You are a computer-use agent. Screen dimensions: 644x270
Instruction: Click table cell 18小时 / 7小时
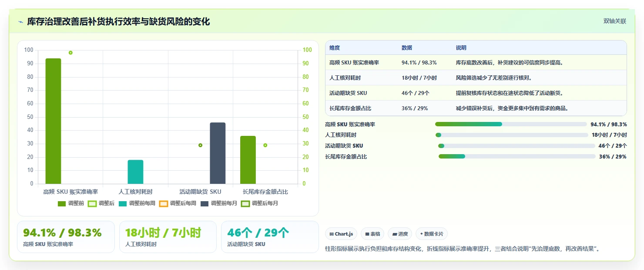point(419,78)
